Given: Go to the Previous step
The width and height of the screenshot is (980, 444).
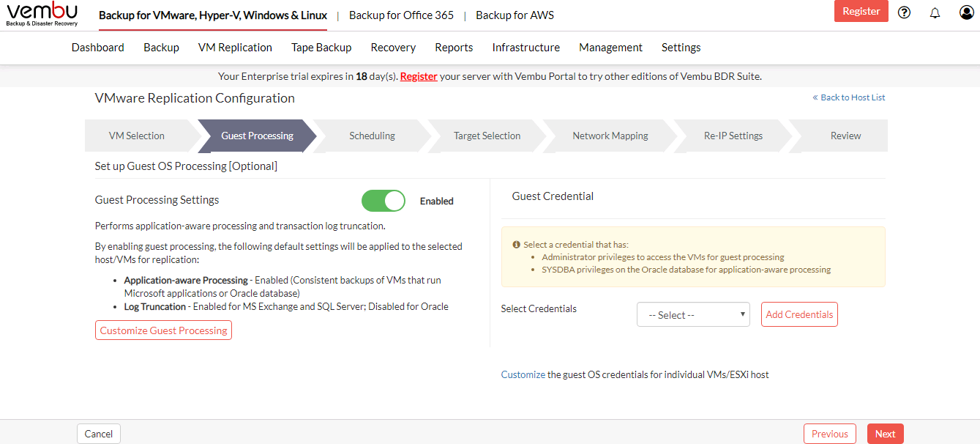Looking at the screenshot, I should pos(830,434).
